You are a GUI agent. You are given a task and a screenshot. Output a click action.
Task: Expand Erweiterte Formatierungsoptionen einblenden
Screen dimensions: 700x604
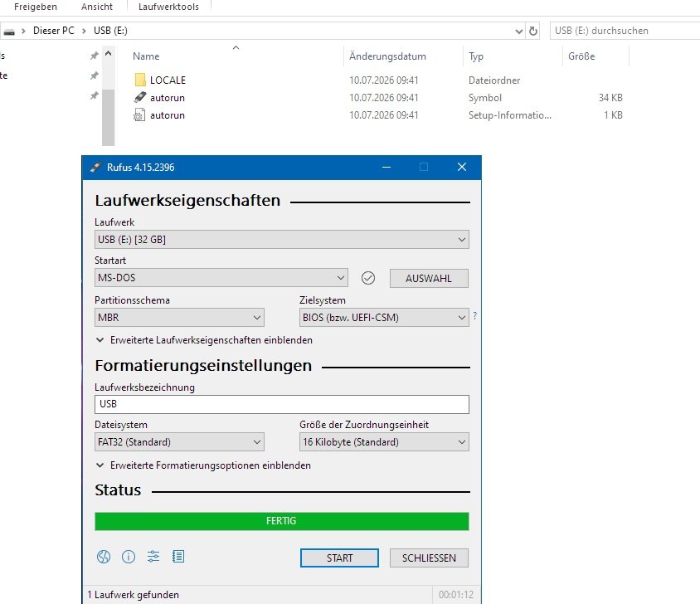tap(203, 465)
